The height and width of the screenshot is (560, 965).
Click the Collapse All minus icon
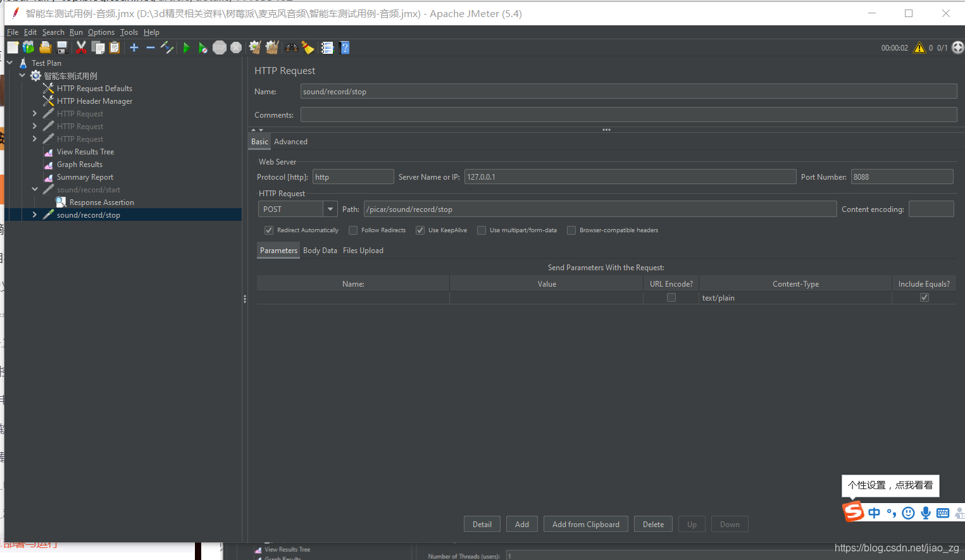[x=151, y=47]
